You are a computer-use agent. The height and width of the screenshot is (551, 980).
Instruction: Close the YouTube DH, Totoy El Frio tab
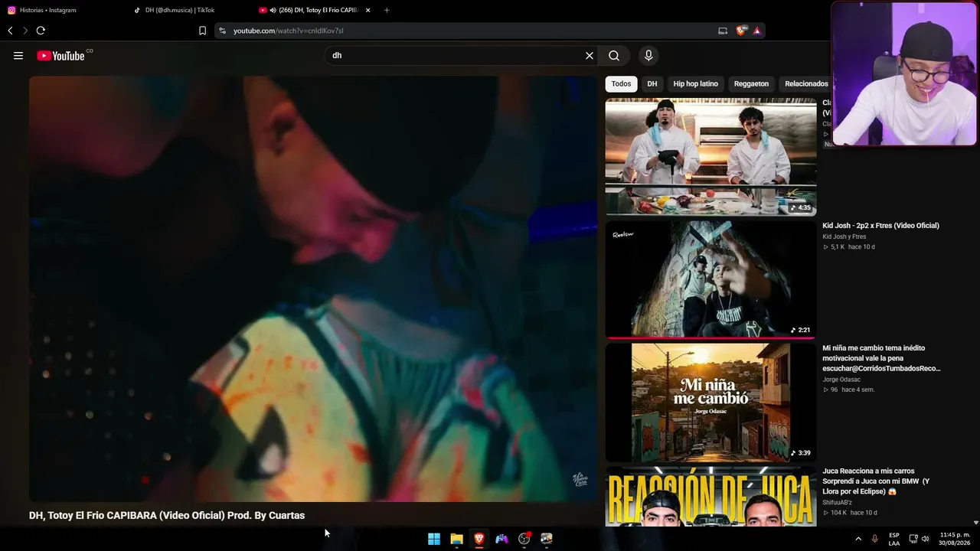[x=368, y=10]
